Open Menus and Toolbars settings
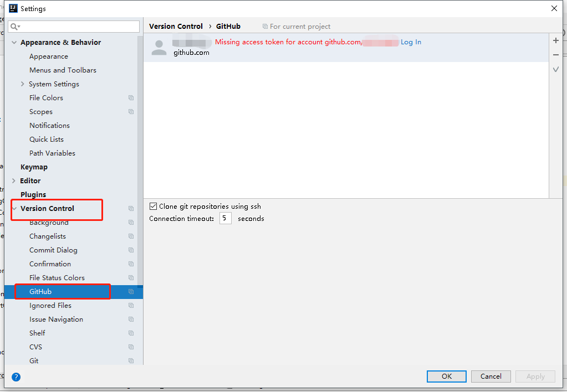 coord(63,70)
